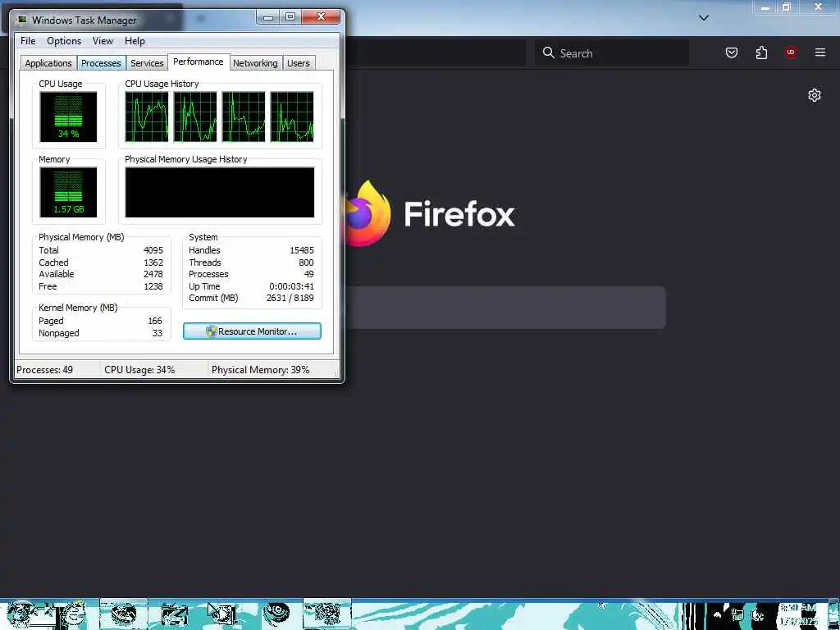Image resolution: width=840 pixels, height=630 pixels.
Task: Click the Commit (MB) value 2631 / 8189
Action: click(290, 299)
